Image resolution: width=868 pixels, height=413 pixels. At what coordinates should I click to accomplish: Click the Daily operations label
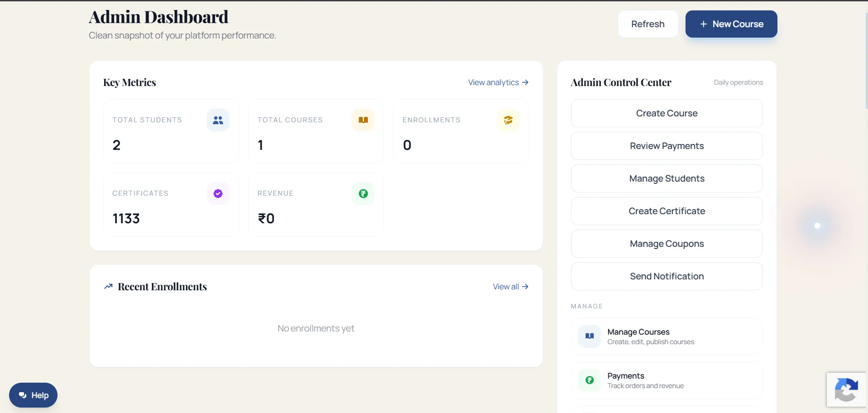[739, 82]
